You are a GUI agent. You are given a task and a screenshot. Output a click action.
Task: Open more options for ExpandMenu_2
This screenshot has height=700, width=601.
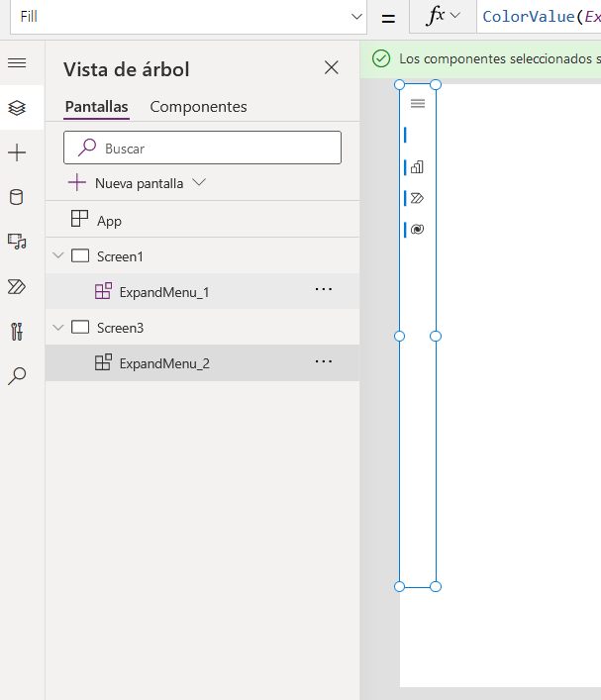pos(323,361)
